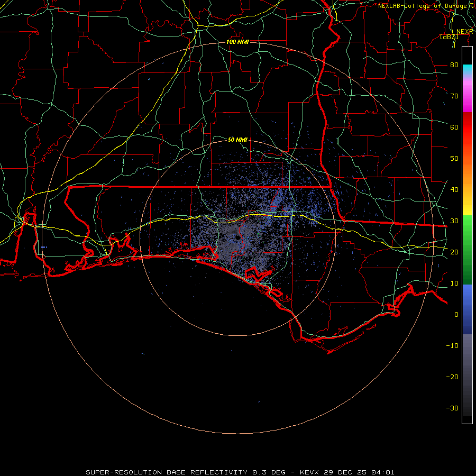Click the 80 value on dBZ scale

(x=454, y=65)
